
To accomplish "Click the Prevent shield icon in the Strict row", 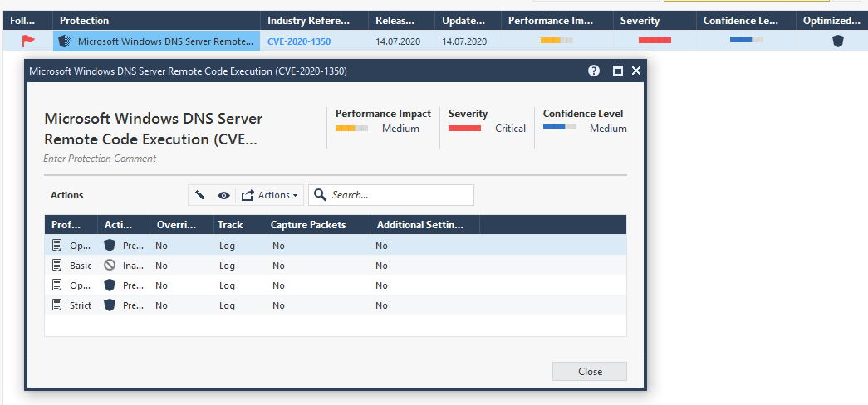I will (x=110, y=305).
